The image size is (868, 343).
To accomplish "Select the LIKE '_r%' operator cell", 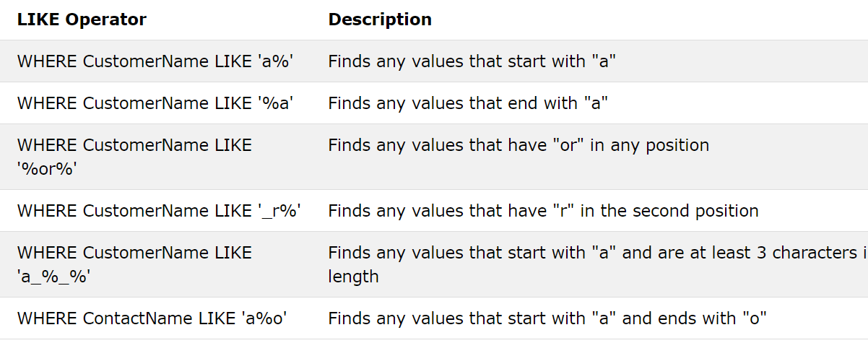I will (x=159, y=211).
